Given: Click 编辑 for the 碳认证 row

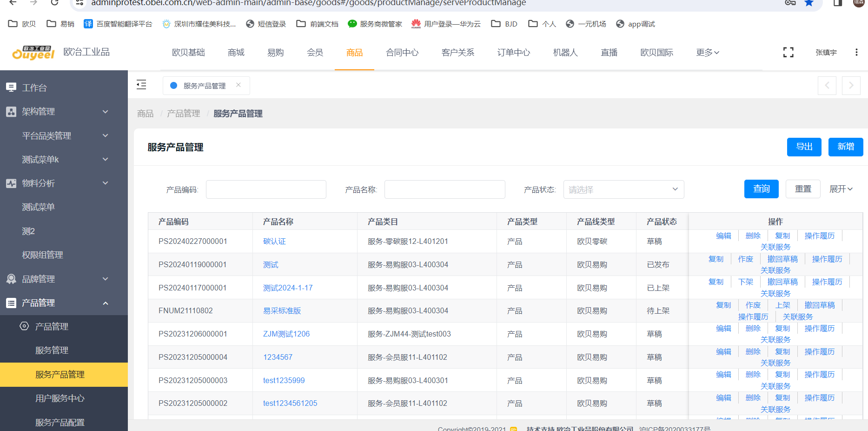Looking at the screenshot, I should pyautogui.click(x=723, y=236).
